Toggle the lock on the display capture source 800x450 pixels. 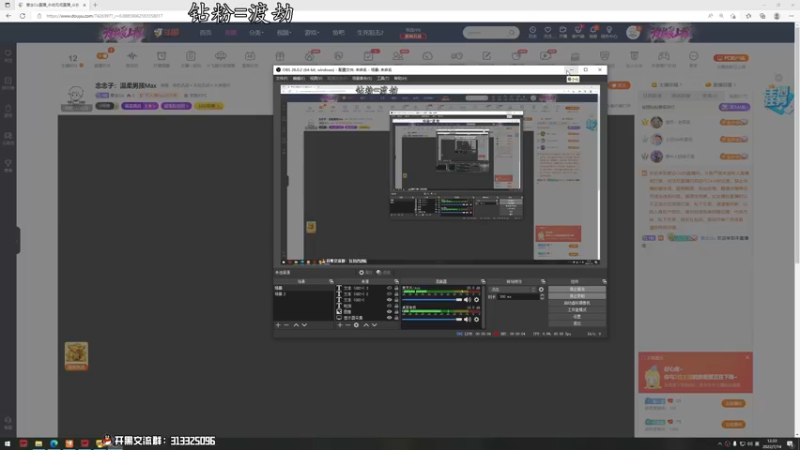[x=396, y=318]
